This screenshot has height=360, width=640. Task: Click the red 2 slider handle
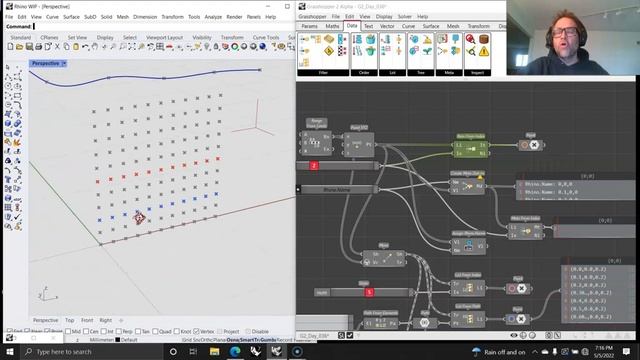coord(314,165)
